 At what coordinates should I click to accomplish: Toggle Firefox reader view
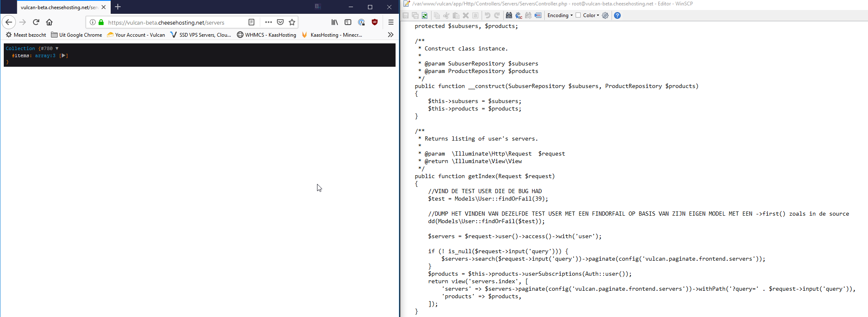251,22
